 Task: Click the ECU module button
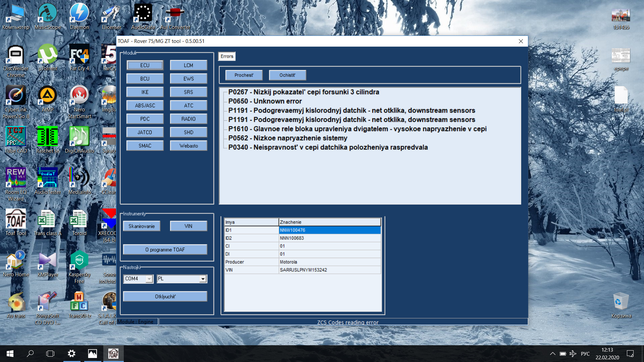point(145,65)
